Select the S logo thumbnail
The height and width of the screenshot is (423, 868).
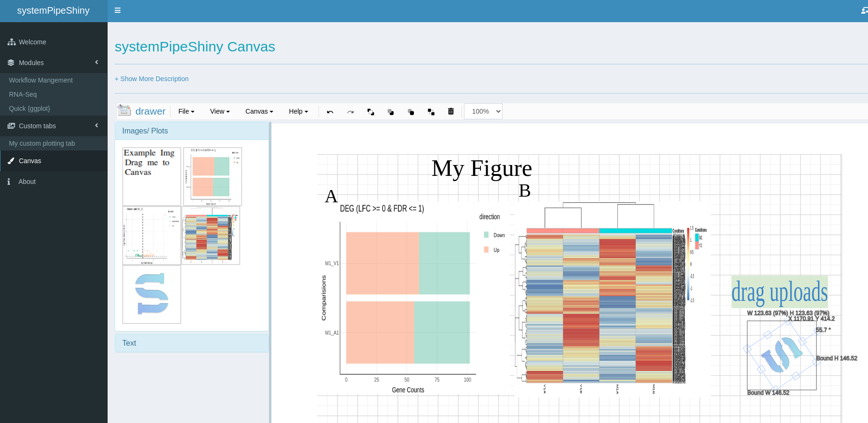[152, 294]
